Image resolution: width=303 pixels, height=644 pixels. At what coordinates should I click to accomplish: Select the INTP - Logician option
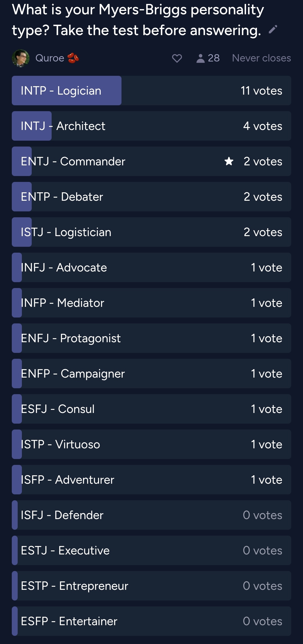[x=151, y=91]
